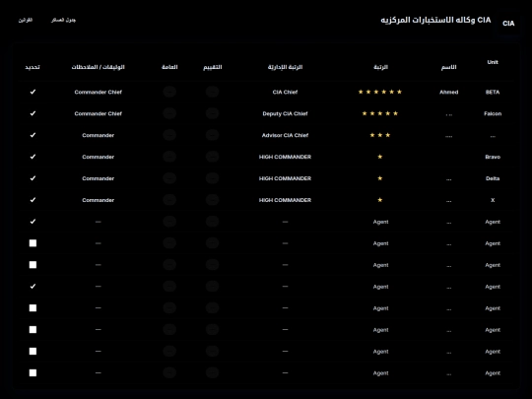
Task: Click Commander note in the X unit row
Action: pos(99,200)
